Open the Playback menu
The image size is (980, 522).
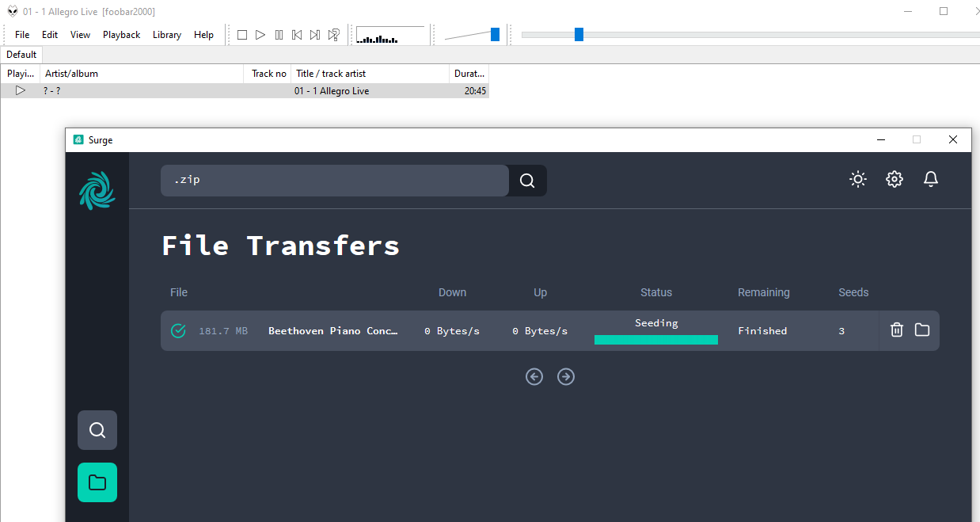121,35
